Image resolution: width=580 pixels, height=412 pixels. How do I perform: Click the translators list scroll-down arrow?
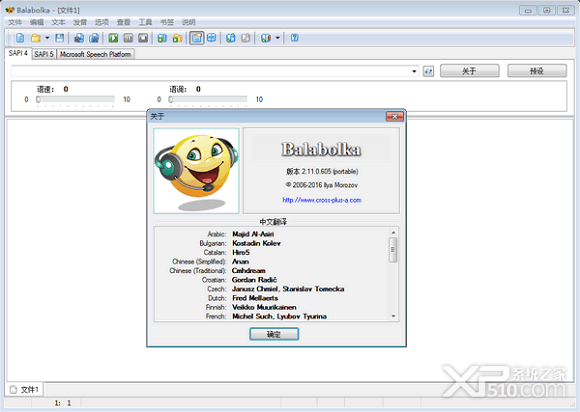pyautogui.click(x=393, y=316)
